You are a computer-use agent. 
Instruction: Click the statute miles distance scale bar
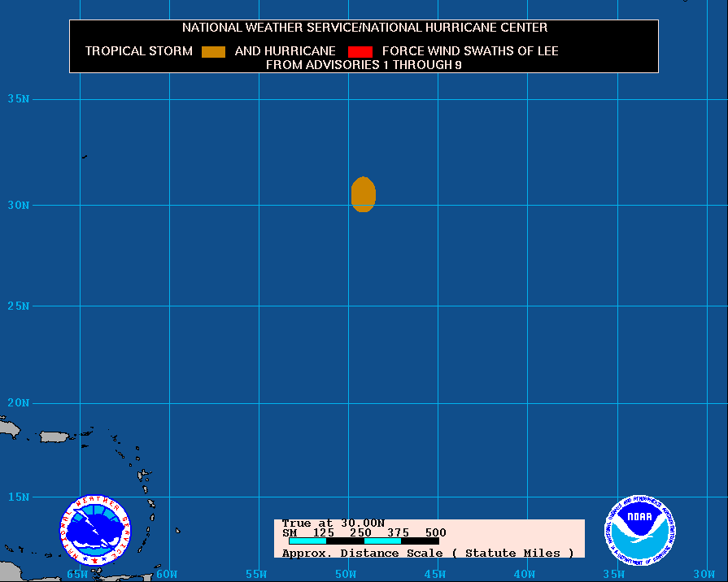364,541
